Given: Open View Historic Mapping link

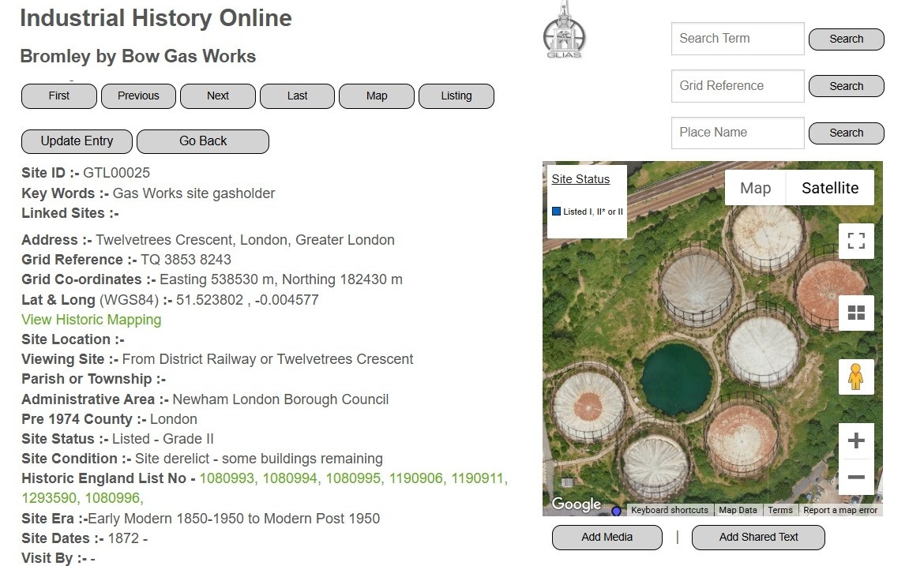Looking at the screenshot, I should (x=91, y=320).
